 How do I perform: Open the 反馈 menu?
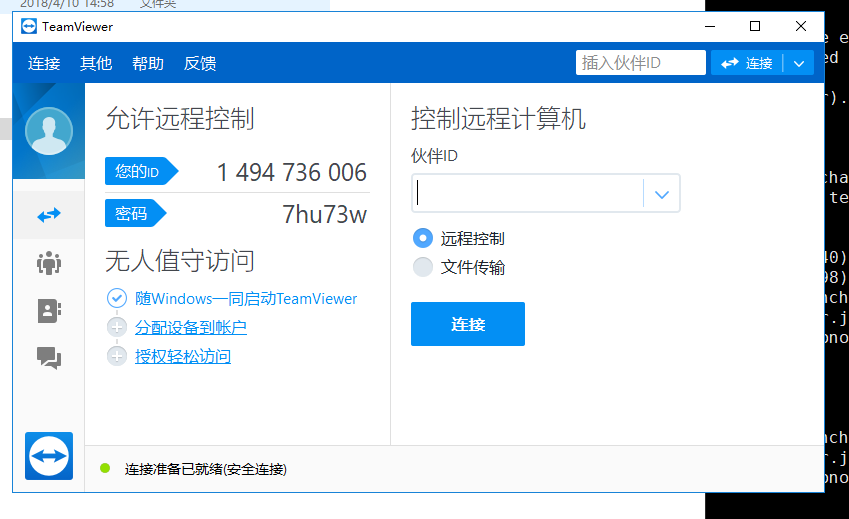tap(200, 63)
